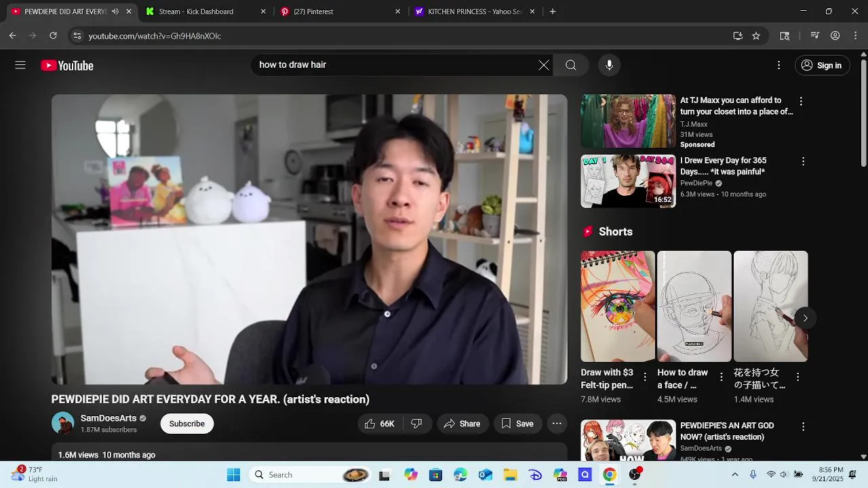Dislike the video
Viewport: 868px width, 488px height.
tap(417, 424)
